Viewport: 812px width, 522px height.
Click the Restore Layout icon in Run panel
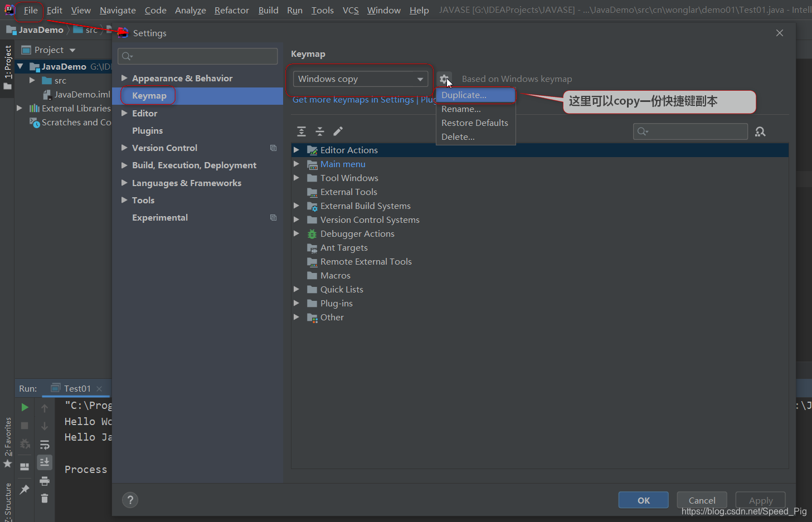[x=25, y=467]
